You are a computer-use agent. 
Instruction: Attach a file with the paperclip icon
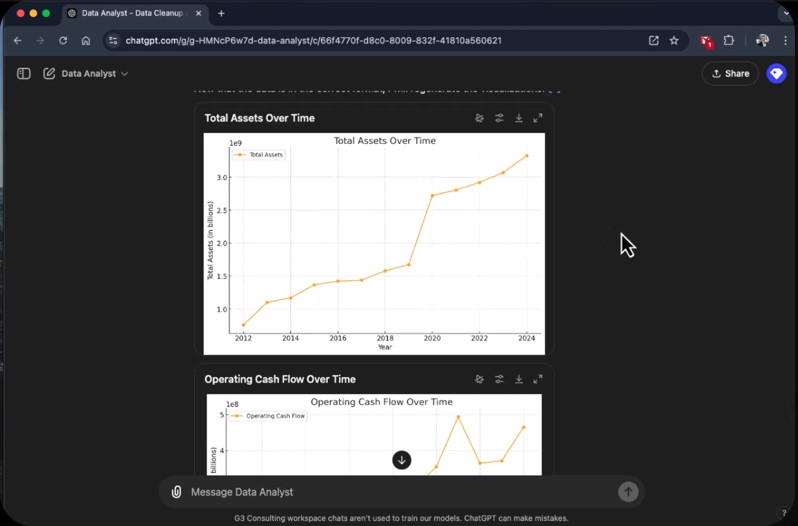[177, 492]
